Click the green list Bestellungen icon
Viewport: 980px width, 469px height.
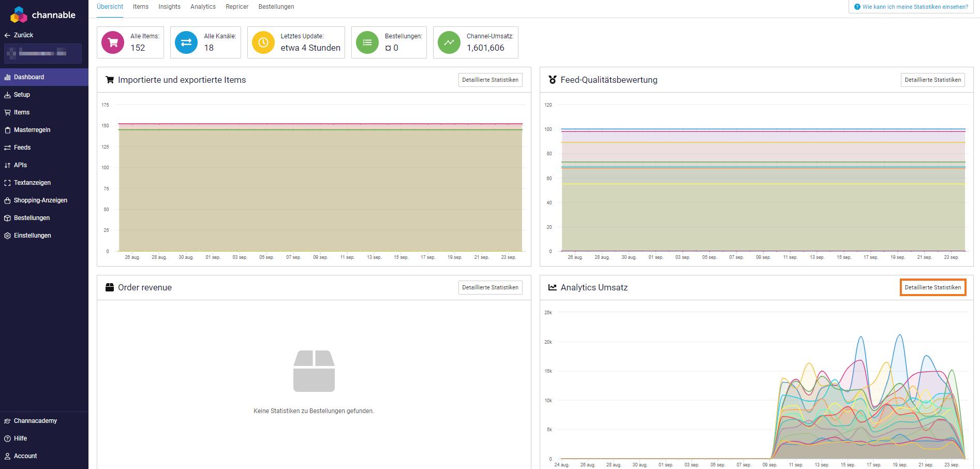point(367,42)
